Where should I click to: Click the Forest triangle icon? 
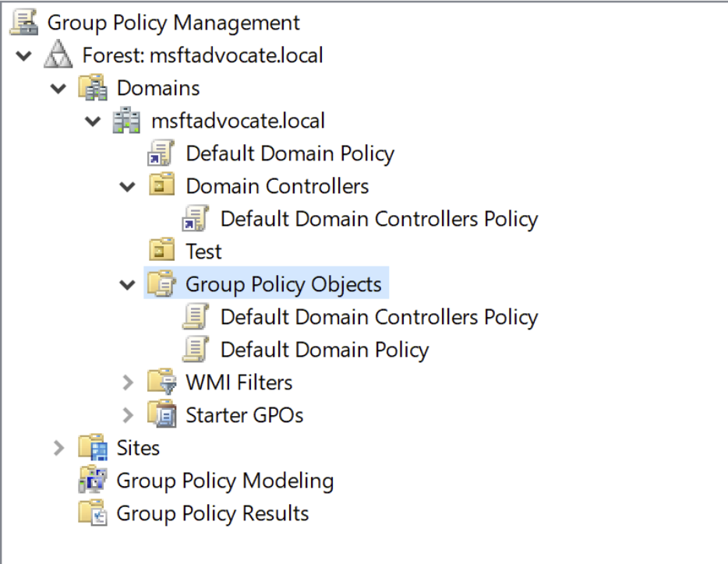click(59, 55)
